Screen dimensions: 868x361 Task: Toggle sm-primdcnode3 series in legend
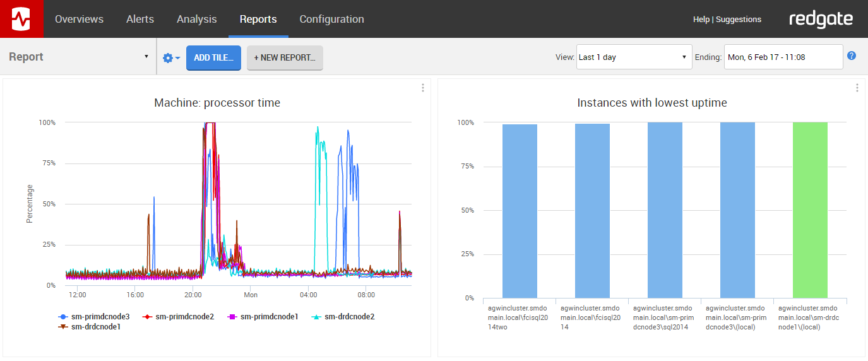click(x=100, y=317)
